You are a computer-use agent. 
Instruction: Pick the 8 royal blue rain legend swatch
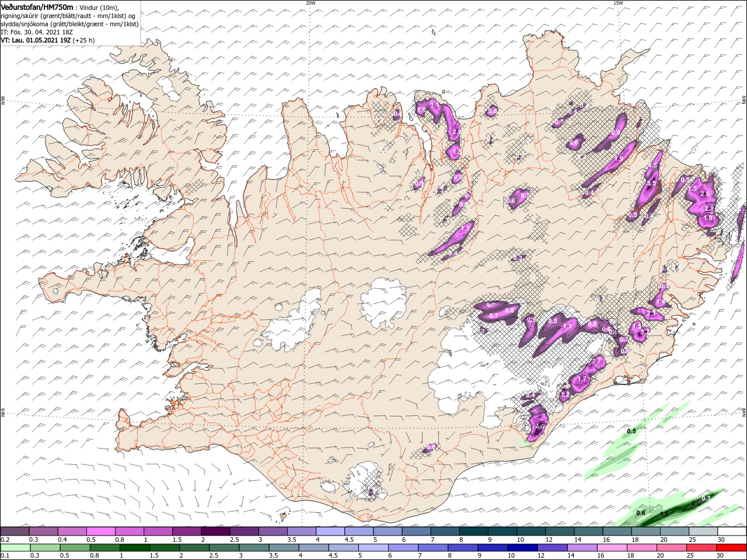pos(463,548)
